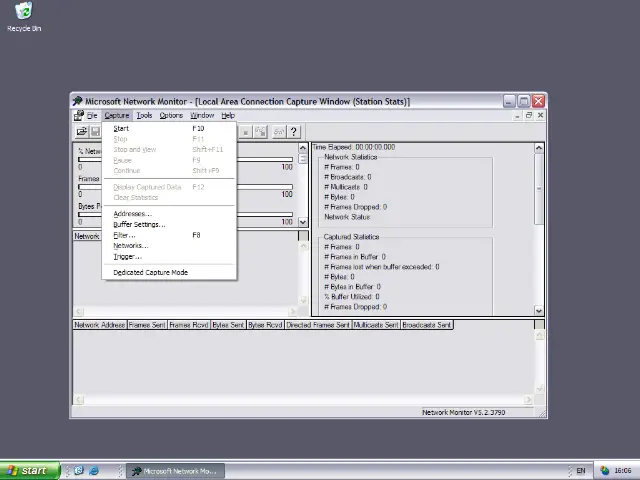The image size is (640, 480).
Task: Click the Stop capture square toolbar icon
Action: pos(246,131)
